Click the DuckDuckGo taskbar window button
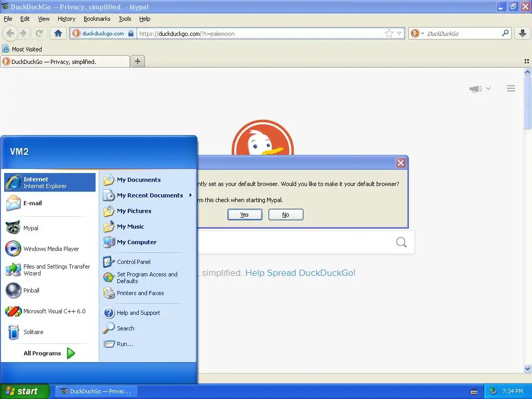532x399 pixels. [x=96, y=391]
